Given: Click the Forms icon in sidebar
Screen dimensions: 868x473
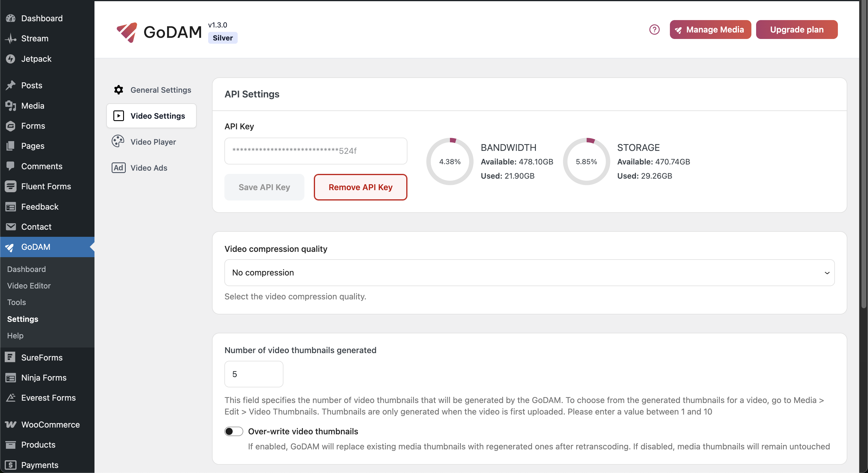Looking at the screenshot, I should click(11, 126).
